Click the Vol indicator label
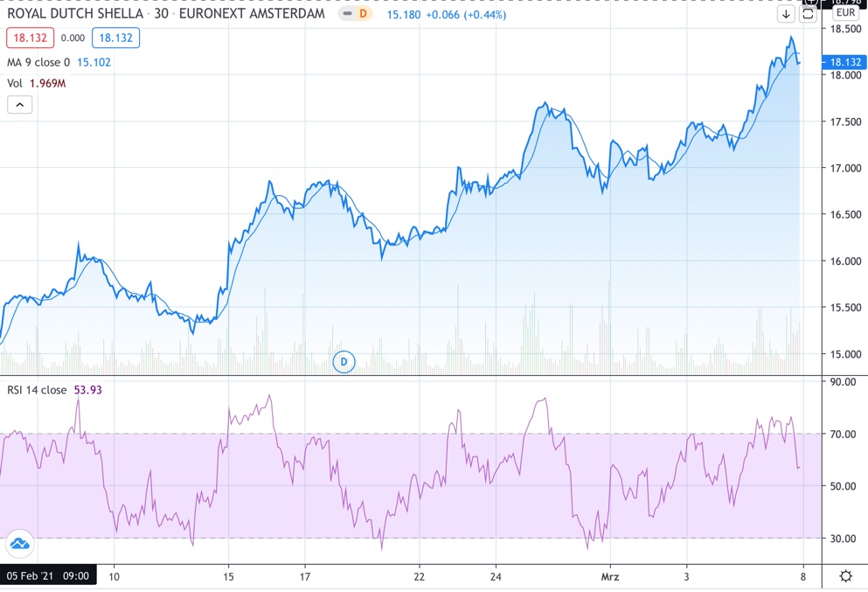Image resolution: width=868 pixels, height=592 pixels. coord(15,83)
